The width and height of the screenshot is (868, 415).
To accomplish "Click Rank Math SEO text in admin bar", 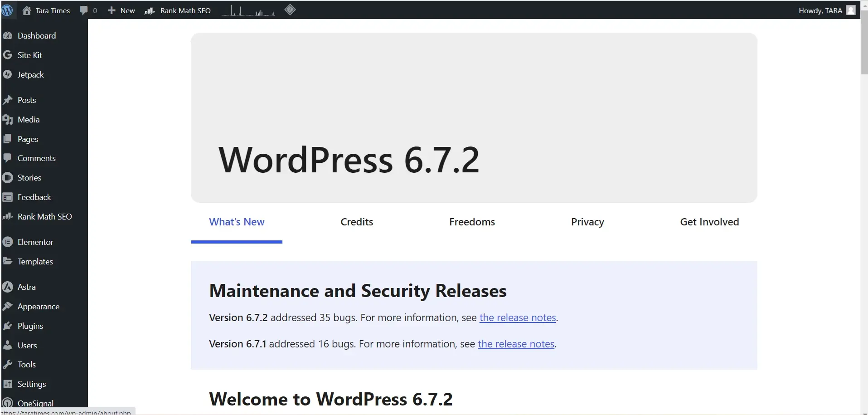I will click(x=185, y=10).
